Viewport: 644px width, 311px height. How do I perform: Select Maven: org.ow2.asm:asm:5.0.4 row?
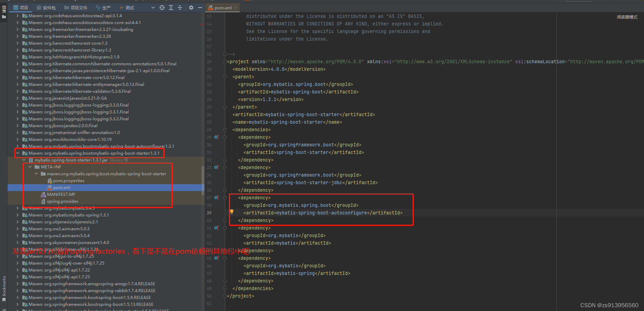(106, 236)
